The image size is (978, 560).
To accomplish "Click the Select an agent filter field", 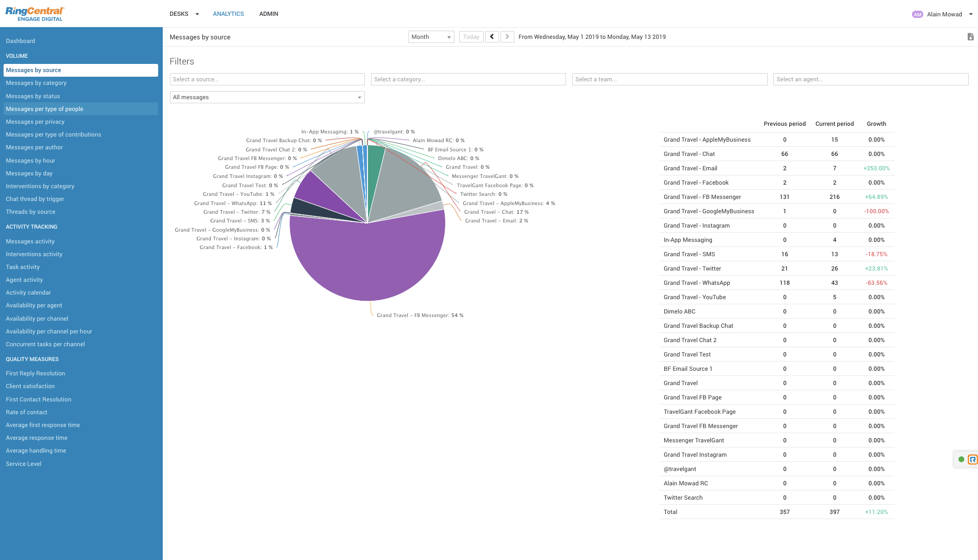I will (x=870, y=79).
